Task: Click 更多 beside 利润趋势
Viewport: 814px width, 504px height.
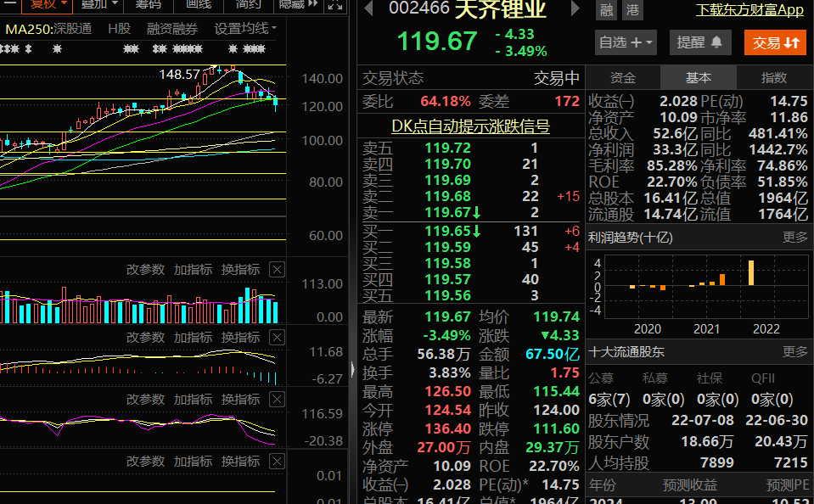Action: 794,238
